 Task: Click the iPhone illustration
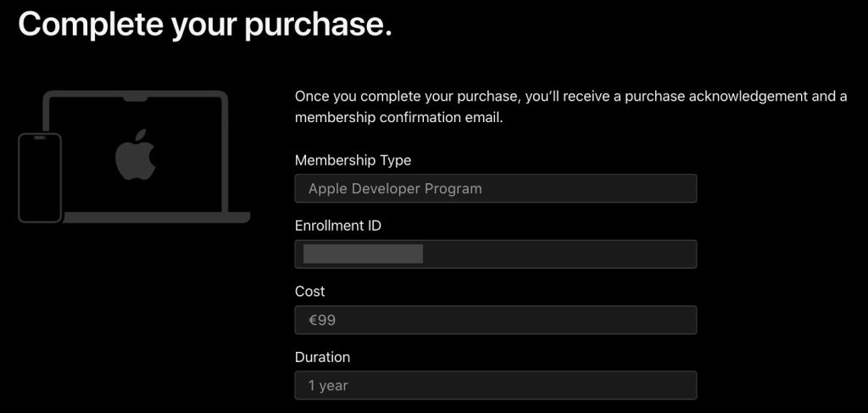pyautogui.click(x=40, y=178)
